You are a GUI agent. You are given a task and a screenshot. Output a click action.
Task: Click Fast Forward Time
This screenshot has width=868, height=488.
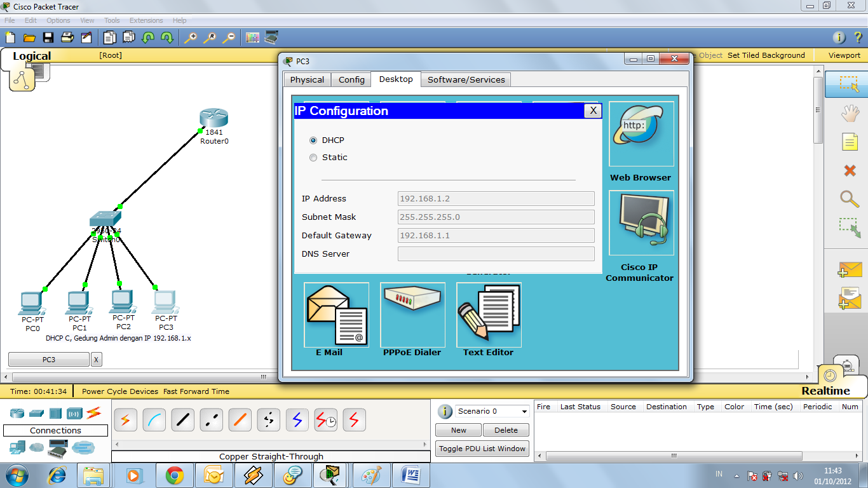point(196,391)
